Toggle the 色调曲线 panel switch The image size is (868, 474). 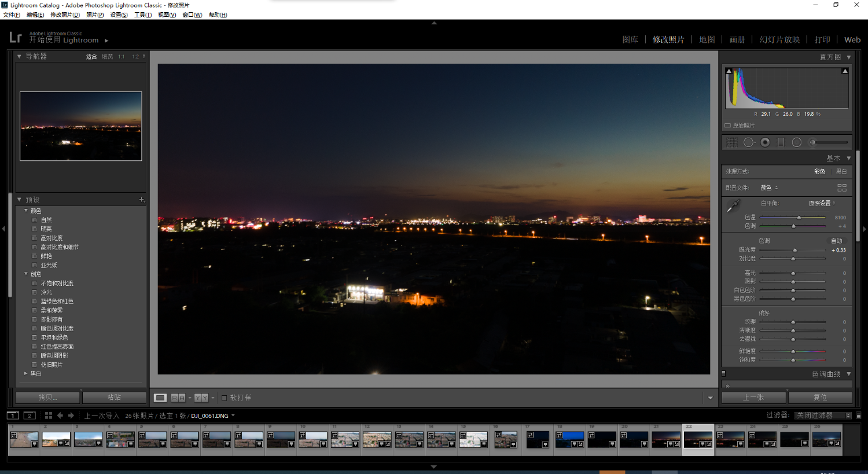[723, 374]
